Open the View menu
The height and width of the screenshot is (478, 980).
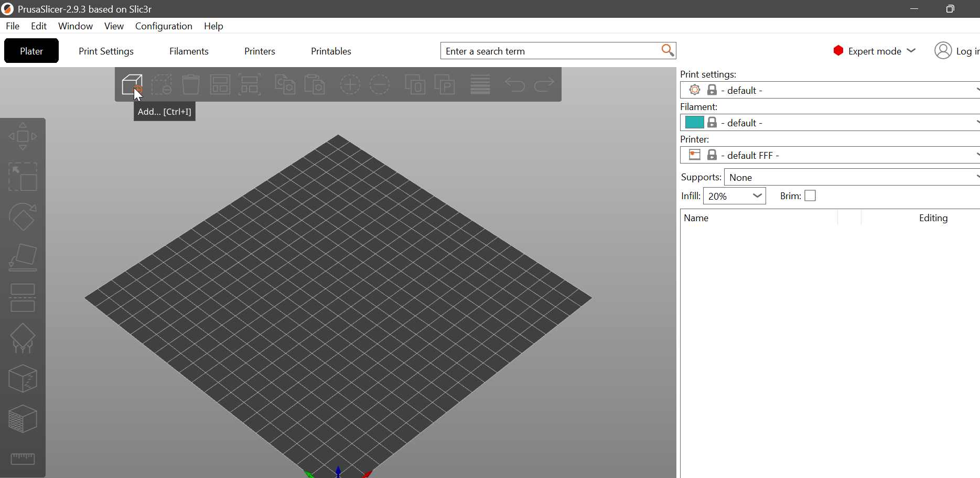pos(114,26)
